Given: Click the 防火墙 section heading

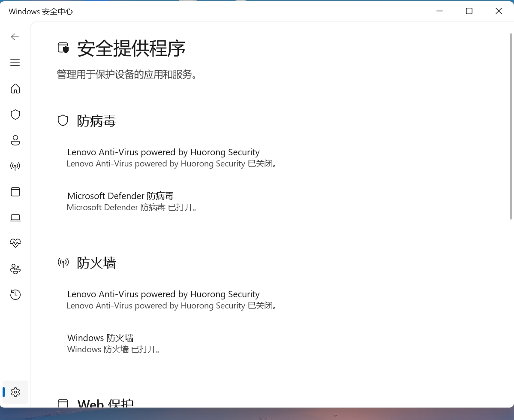Looking at the screenshot, I should coord(96,263).
